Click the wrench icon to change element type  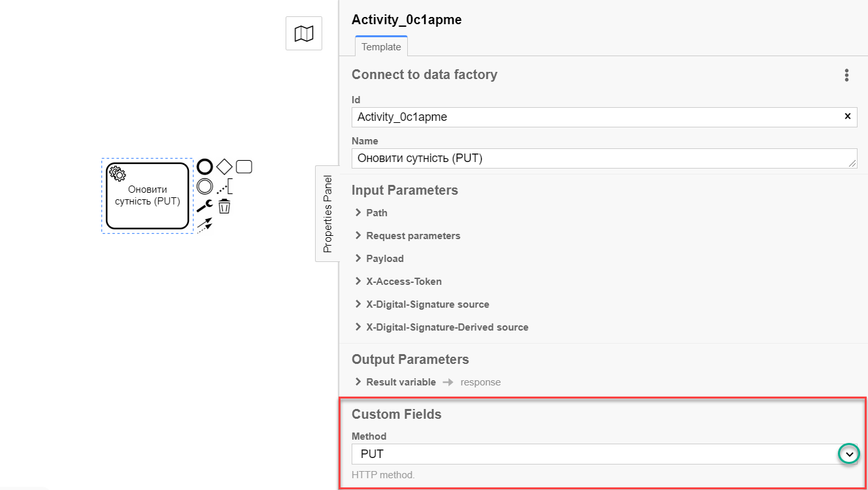coord(205,206)
